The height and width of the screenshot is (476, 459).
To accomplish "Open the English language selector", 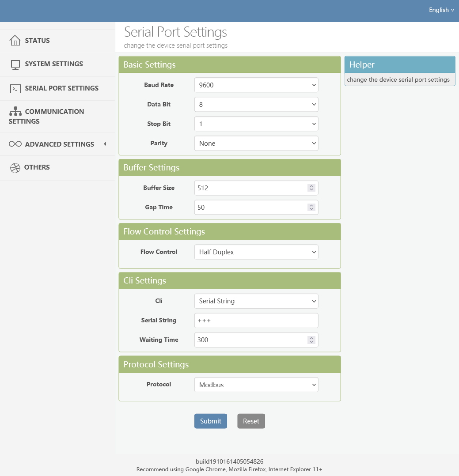I will (x=441, y=10).
